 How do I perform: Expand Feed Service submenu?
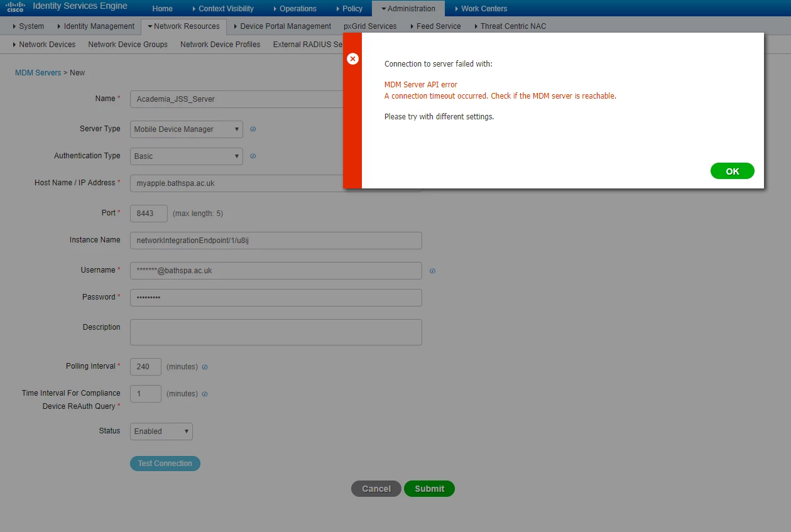435,26
